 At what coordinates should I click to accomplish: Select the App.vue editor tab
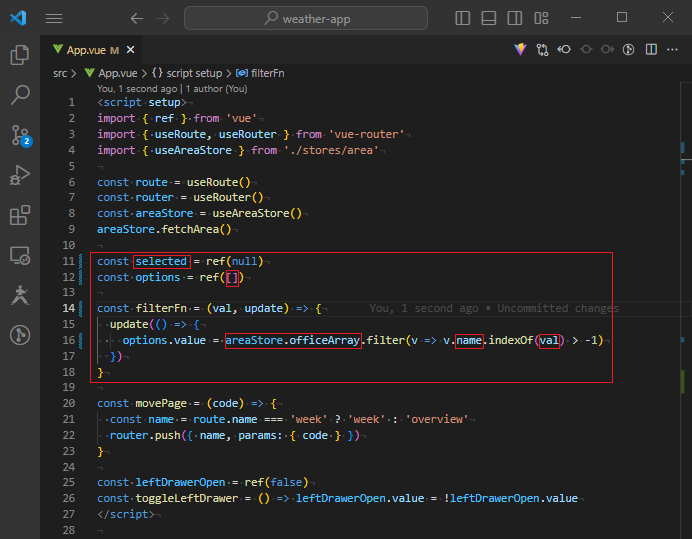pyautogui.click(x=93, y=50)
